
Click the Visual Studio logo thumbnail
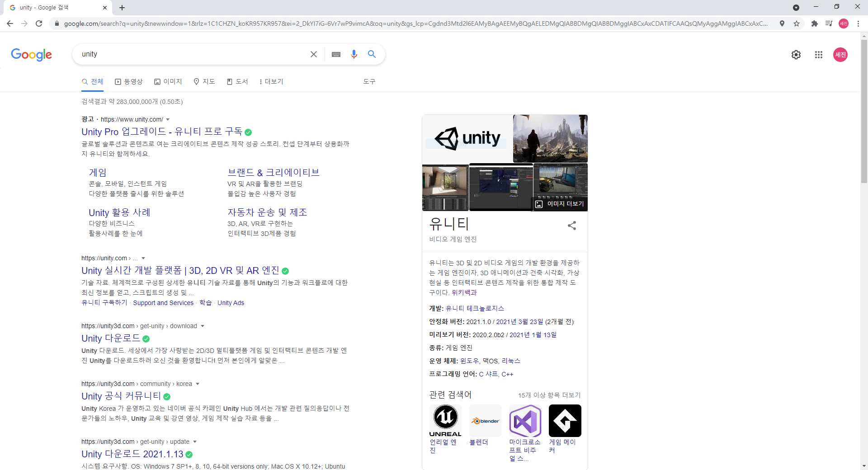525,420
